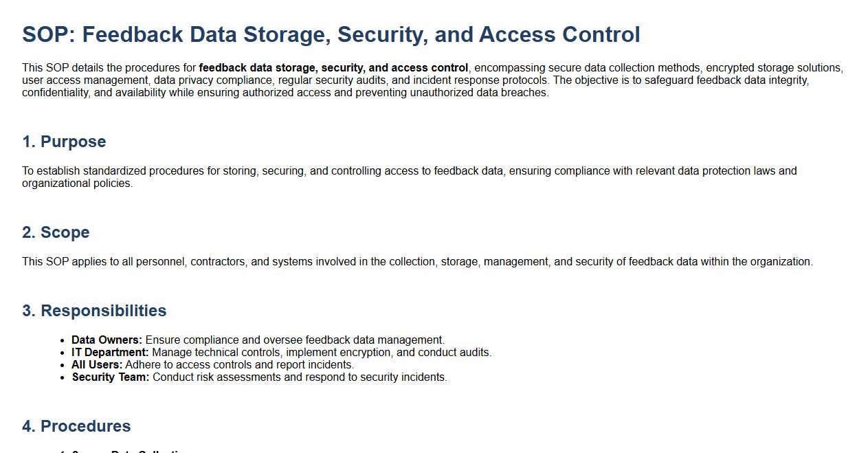This screenshot has height=453, width=868.
Task: Click the bold "Security Team:" label
Action: point(110,377)
